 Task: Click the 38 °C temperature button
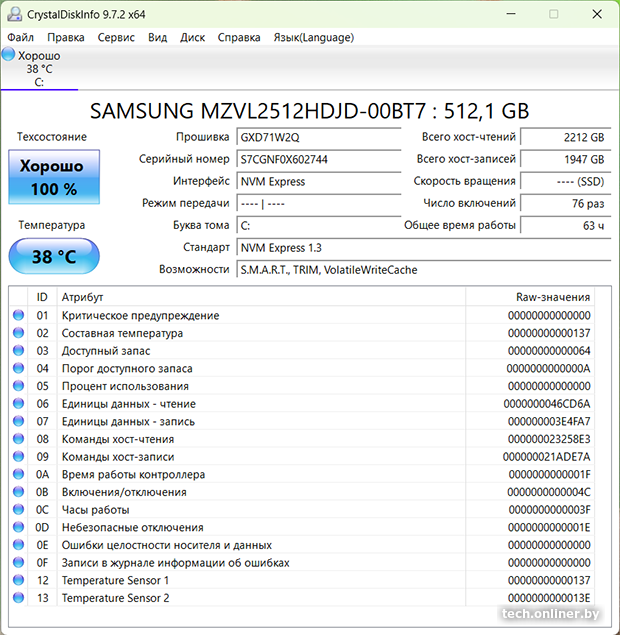(x=54, y=257)
